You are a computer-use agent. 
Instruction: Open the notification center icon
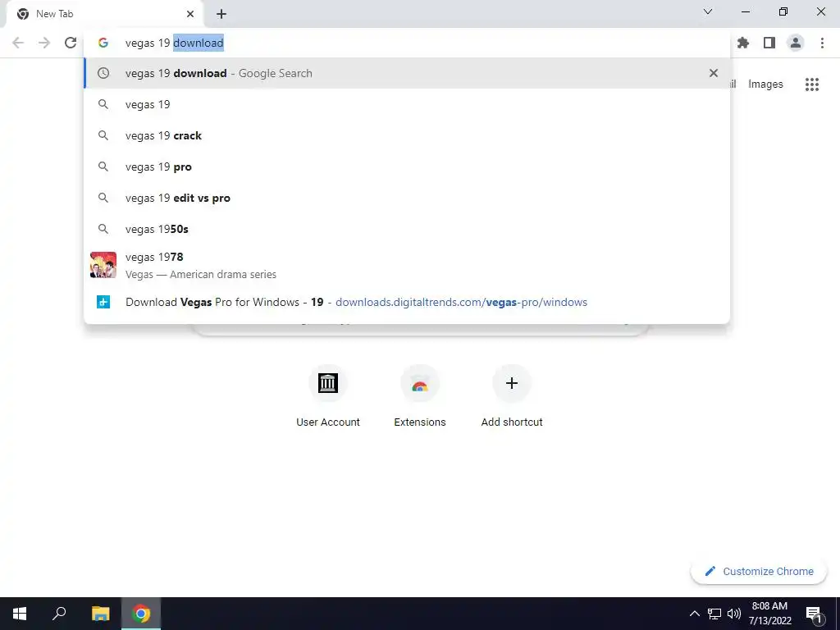click(x=814, y=614)
